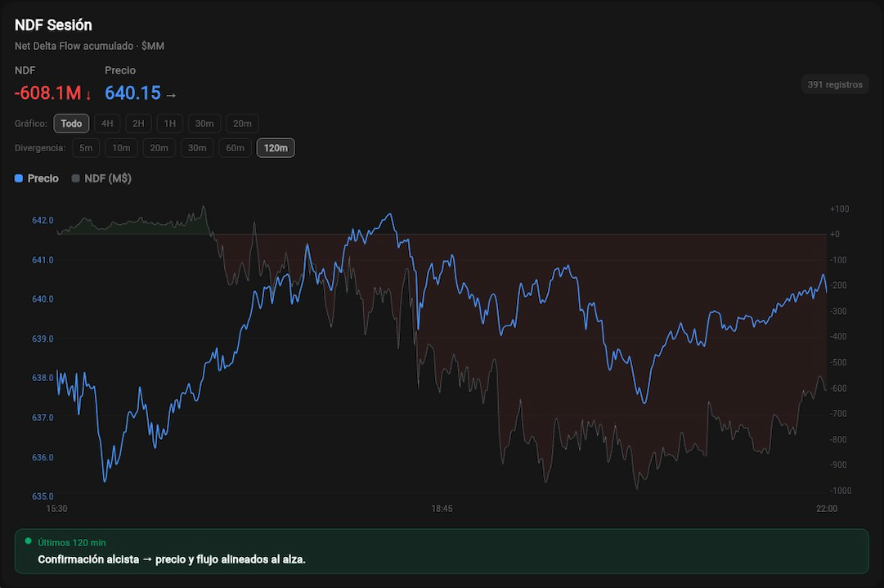
Task: Toggle the Precio series via its legend entry
Action: pyautogui.click(x=37, y=177)
